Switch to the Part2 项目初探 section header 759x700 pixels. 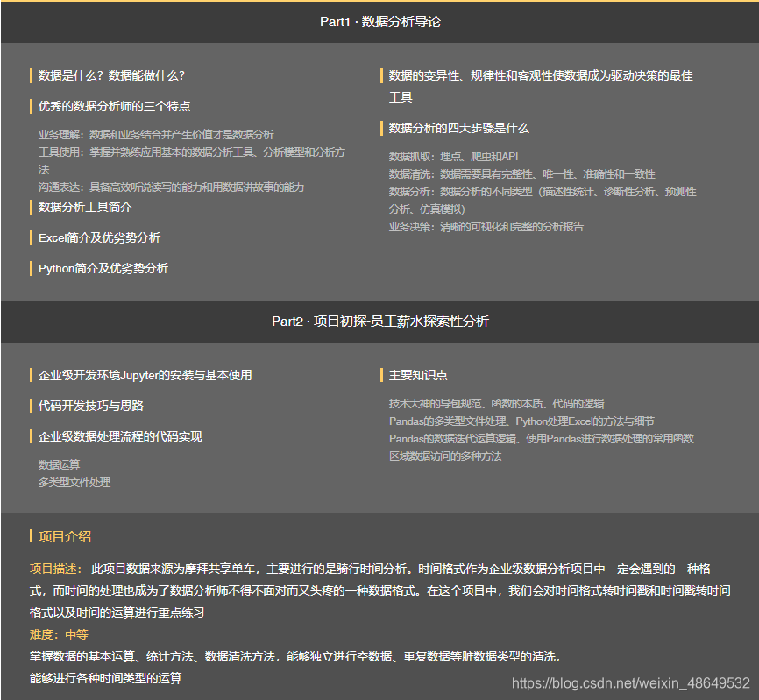pyautogui.click(x=379, y=322)
